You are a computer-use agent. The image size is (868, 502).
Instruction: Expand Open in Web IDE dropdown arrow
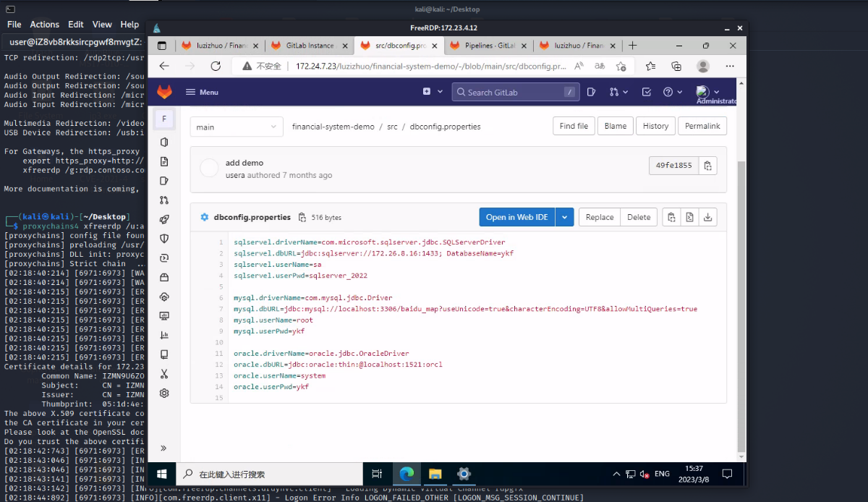pyautogui.click(x=565, y=217)
